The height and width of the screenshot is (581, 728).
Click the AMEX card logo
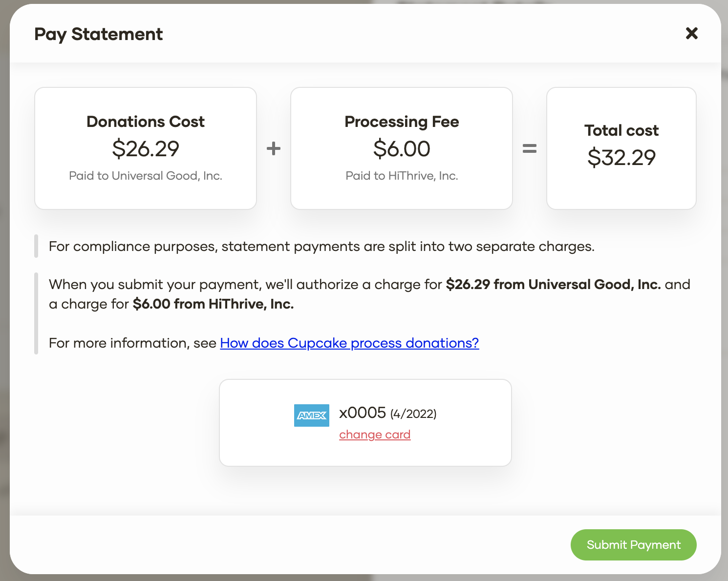click(312, 415)
